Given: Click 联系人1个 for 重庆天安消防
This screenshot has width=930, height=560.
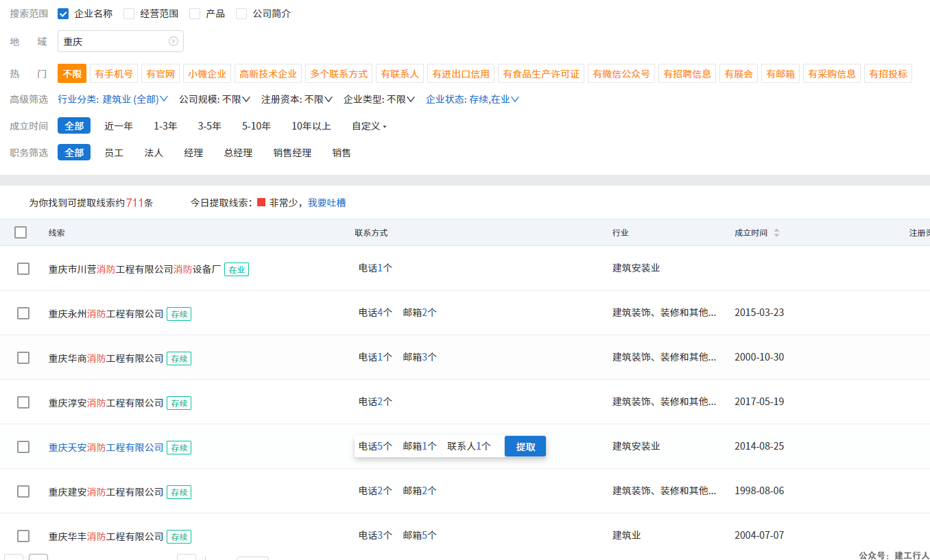Looking at the screenshot, I should click(x=469, y=446).
